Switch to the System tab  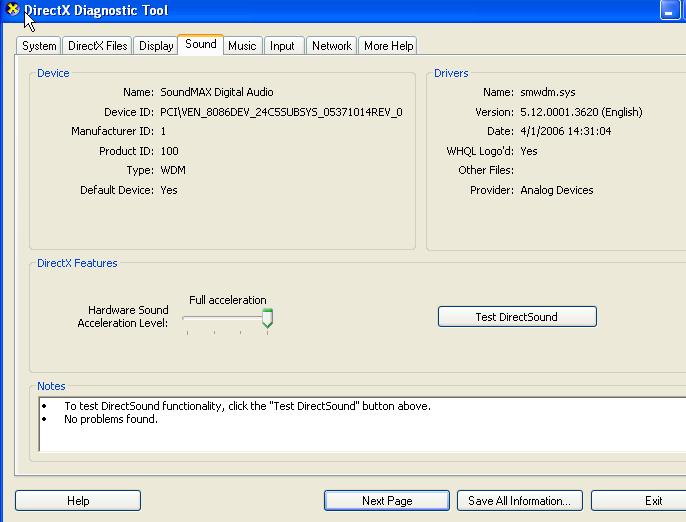point(39,46)
